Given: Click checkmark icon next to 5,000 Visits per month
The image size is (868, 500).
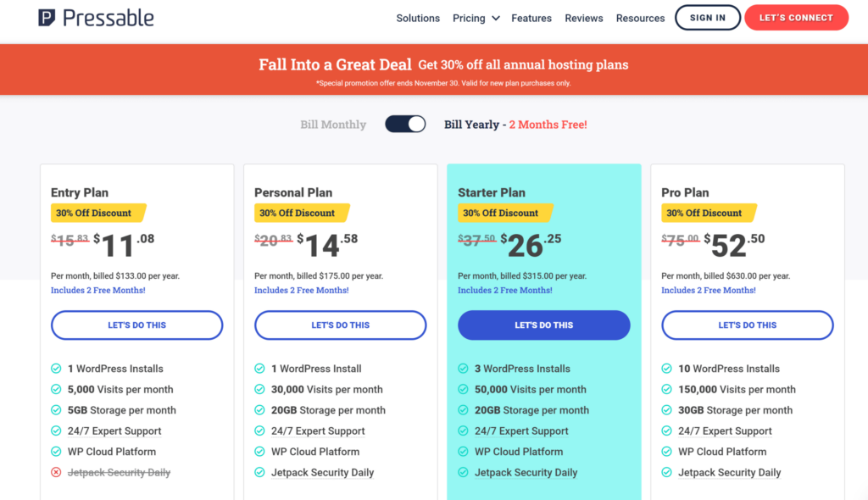Looking at the screenshot, I should (56, 390).
